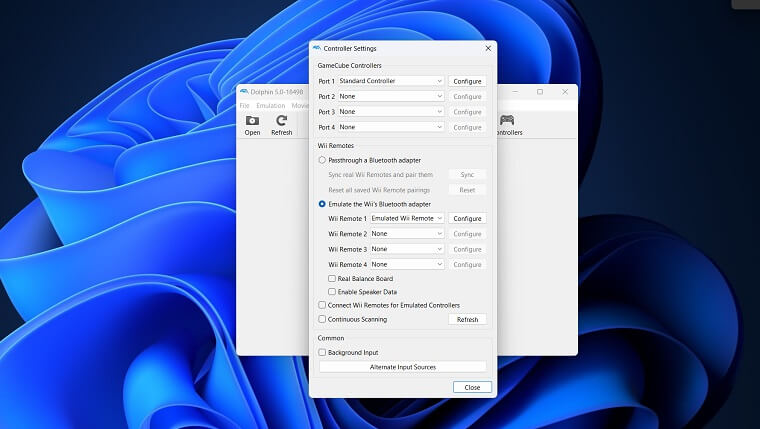
Task: Close Controller Settings with title bar X
Action: (x=488, y=48)
